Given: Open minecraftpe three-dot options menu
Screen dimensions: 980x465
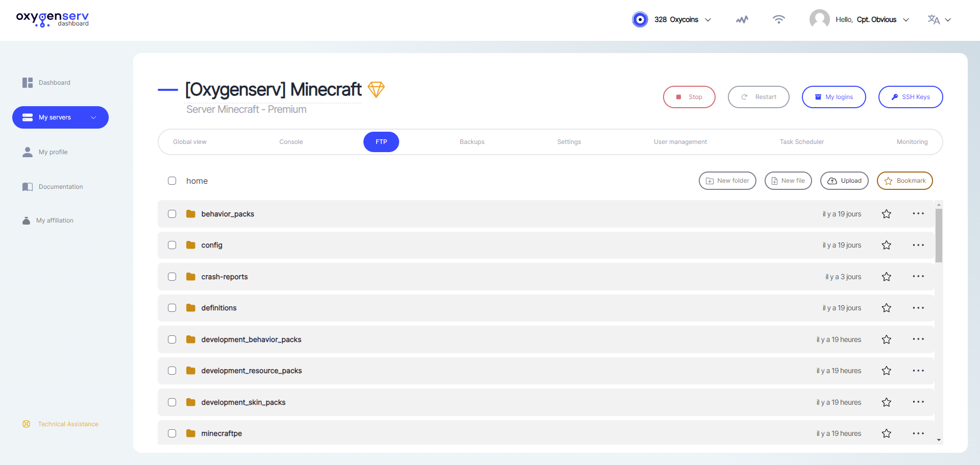Looking at the screenshot, I should (918, 433).
